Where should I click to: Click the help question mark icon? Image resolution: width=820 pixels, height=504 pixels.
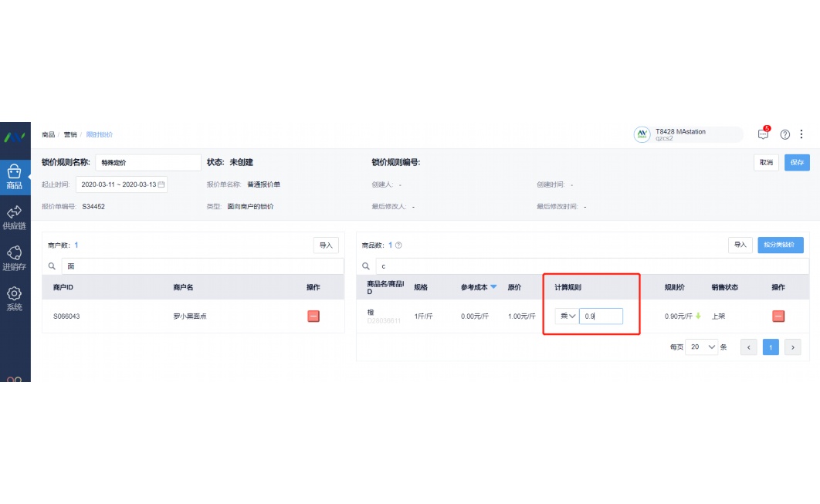[x=785, y=134]
